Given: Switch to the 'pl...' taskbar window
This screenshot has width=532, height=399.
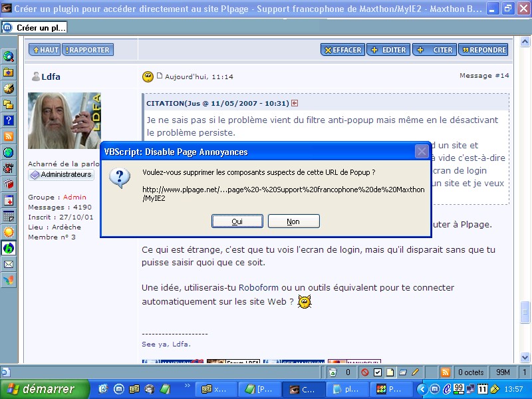Looking at the screenshot, I should (x=347, y=389).
